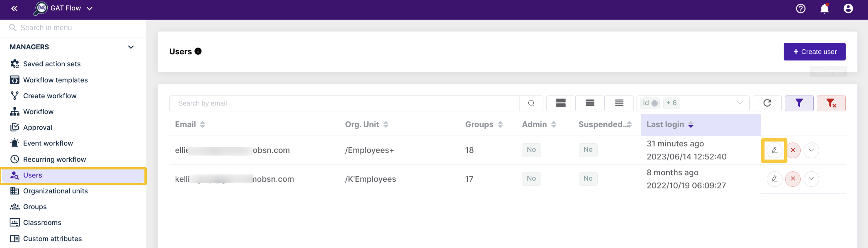This screenshot has height=248, width=868.
Task: Select the compact row density view
Action: coord(619,103)
